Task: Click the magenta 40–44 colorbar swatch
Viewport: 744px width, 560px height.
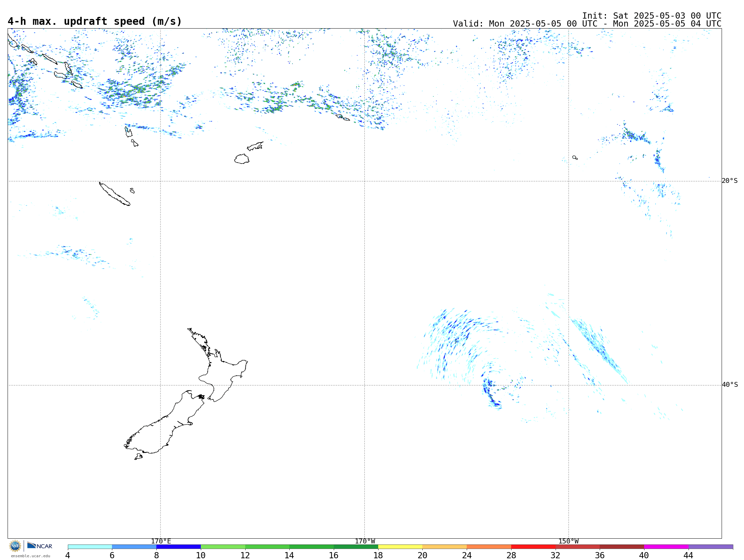Action: (x=666, y=547)
